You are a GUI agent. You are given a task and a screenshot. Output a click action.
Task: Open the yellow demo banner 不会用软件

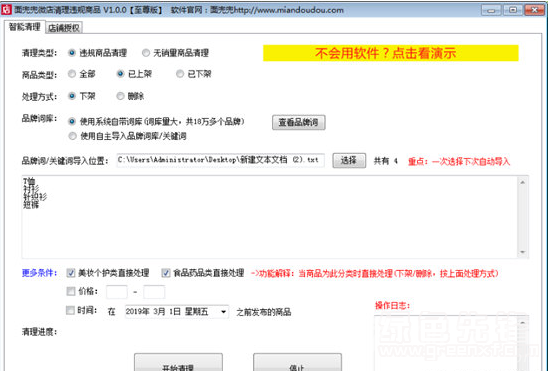coord(390,53)
